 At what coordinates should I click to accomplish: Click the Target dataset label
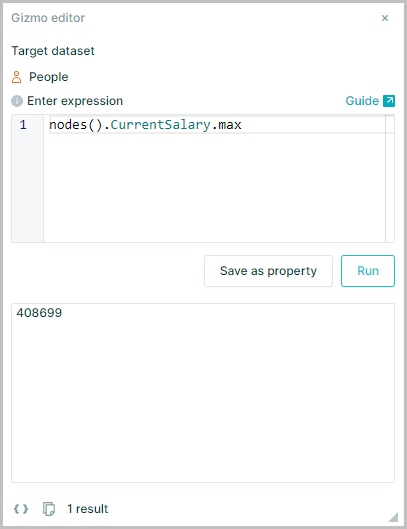click(x=53, y=51)
